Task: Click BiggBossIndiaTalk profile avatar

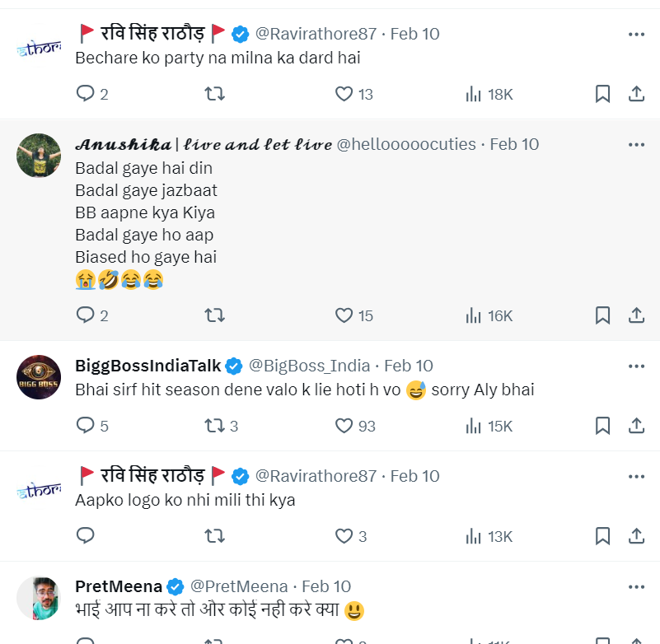Action: [x=39, y=378]
